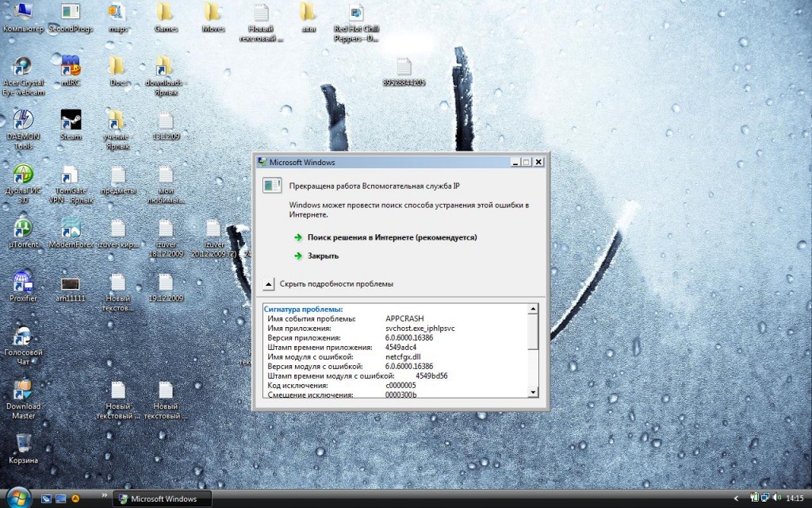Screen dimensions: 812x508
Task: Select the ModernForex desktop icon
Action: 71,233
